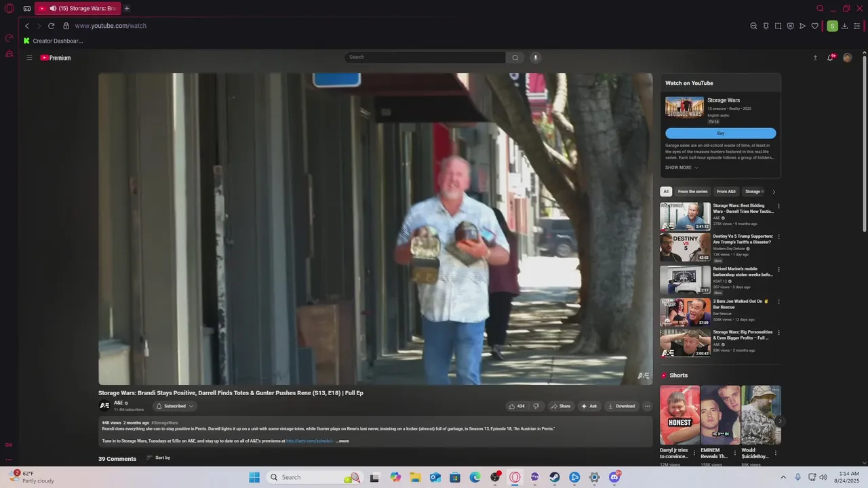Search tabs with magnifier in title bar
The image size is (868, 488).
coord(820,9)
